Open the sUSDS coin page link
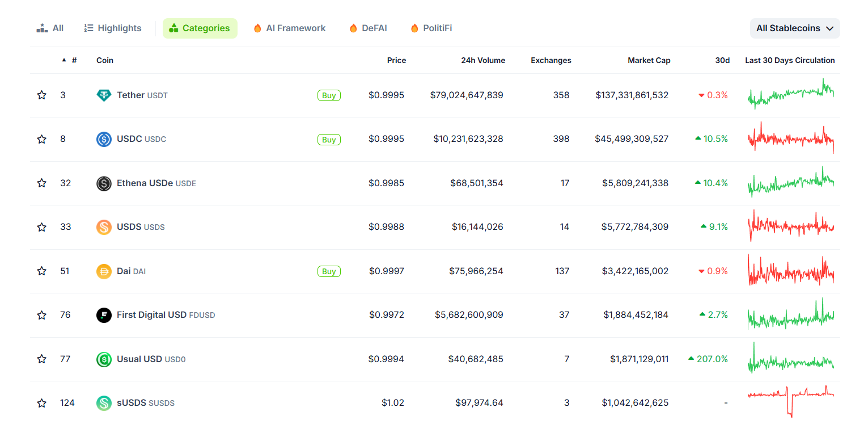The height and width of the screenshot is (424, 868). (146, 403)
